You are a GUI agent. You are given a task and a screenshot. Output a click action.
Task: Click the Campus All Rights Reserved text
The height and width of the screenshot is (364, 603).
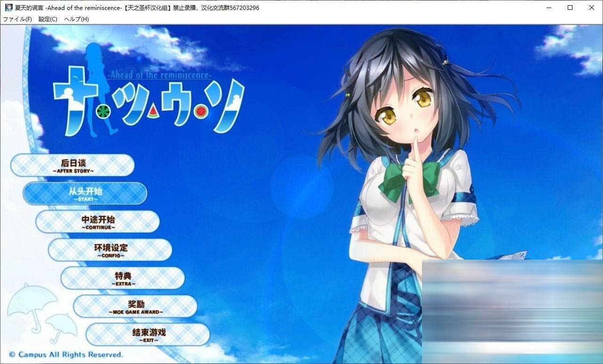point(66,355)
